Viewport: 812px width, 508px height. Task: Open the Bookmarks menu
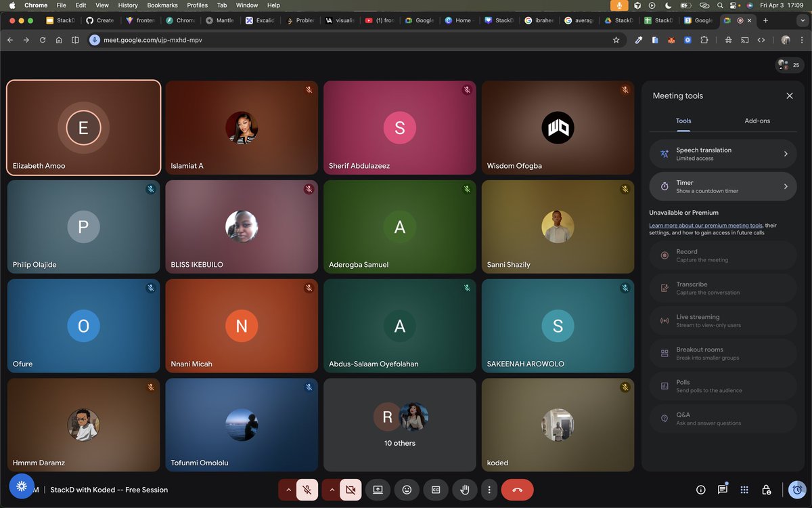162,5
